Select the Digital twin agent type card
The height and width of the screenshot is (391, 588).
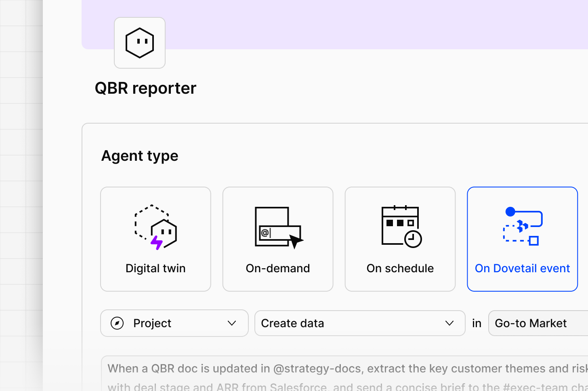[155, 239]
